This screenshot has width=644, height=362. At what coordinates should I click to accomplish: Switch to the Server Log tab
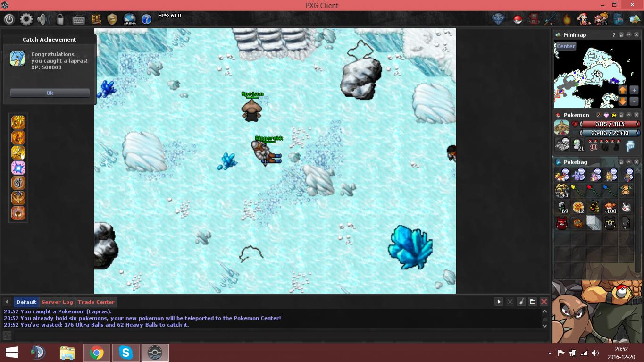57,302
